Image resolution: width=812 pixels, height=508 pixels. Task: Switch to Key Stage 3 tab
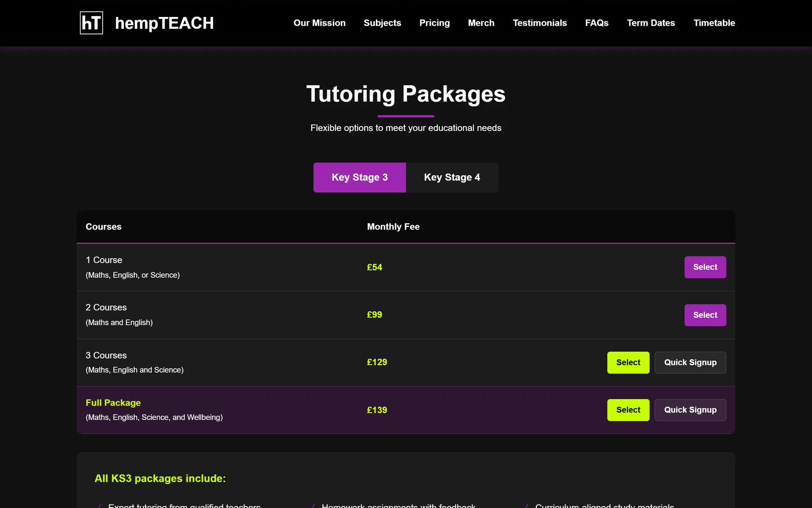[x=359, y=177]
